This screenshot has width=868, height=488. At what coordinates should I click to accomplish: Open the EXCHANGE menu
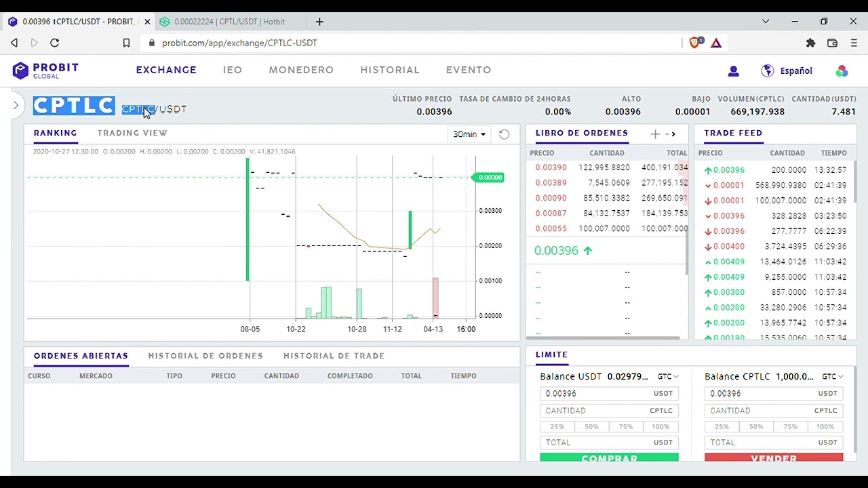[x=166, y=70]
